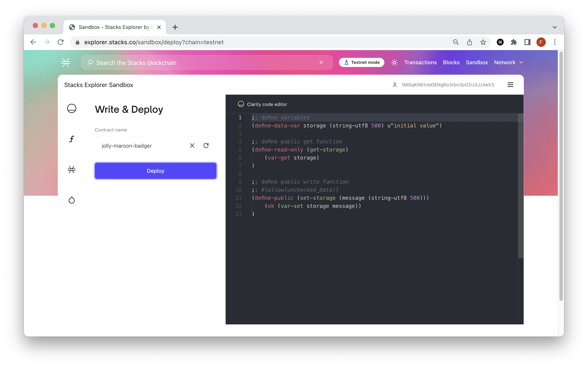The width and height of the screenshot is (588, 368).
Task: Open the function call sidebar icon
Action: 71,139
